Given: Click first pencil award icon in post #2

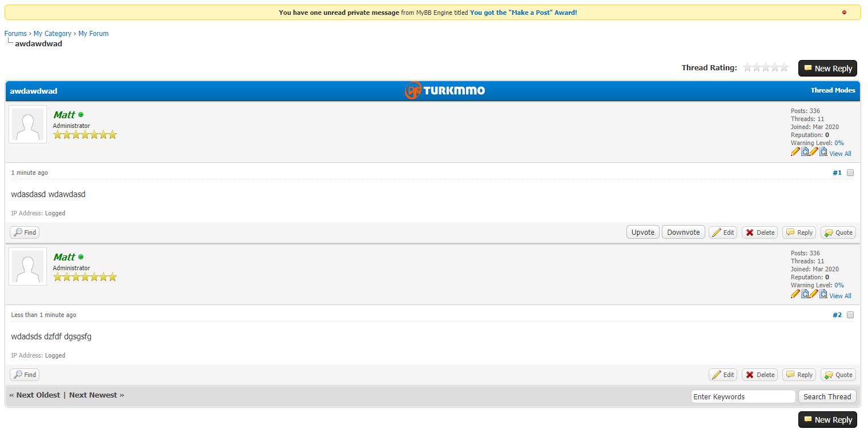Looking at the screenshot, I should tap(795, 294).
